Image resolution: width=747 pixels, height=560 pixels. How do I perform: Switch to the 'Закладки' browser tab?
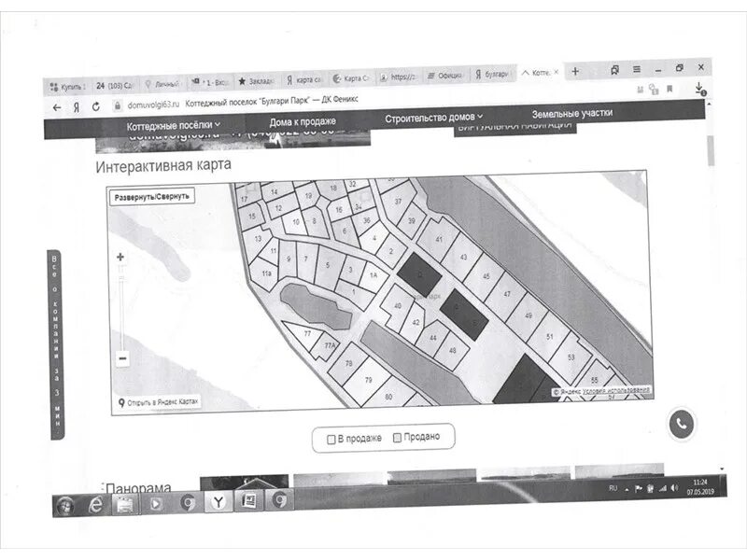pos(256,81)
